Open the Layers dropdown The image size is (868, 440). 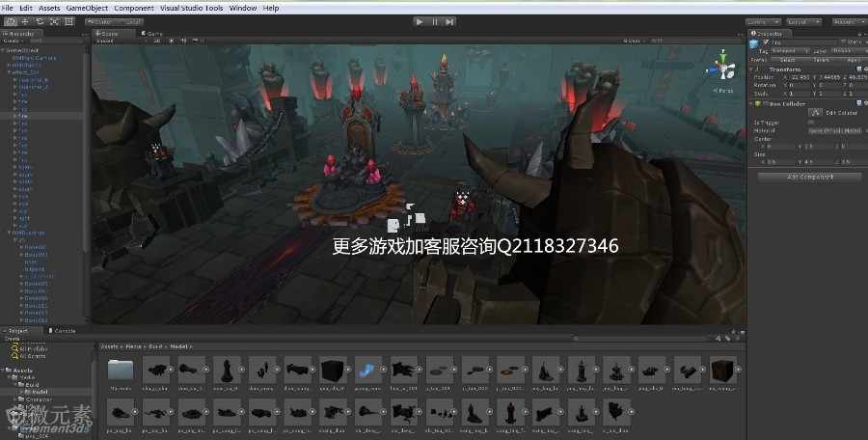(763, 21)
